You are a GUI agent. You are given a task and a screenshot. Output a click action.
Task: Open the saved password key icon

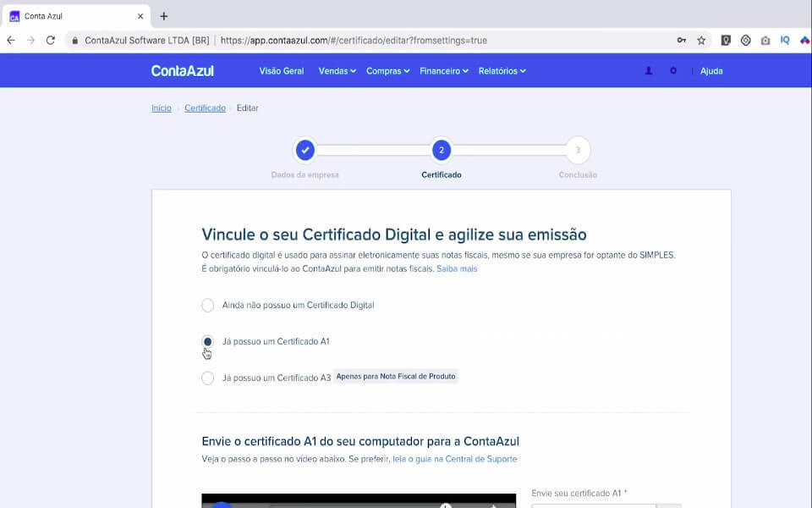[x=682, y=40]
